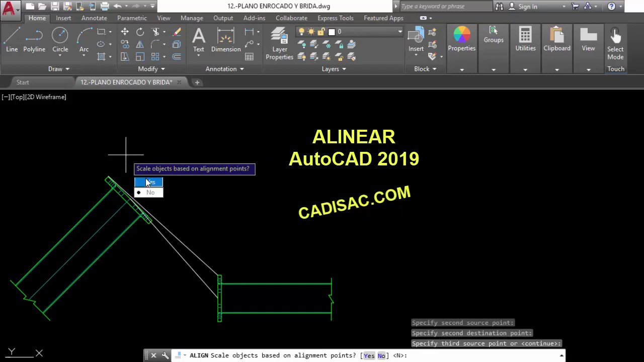Click the viewport Top view label
Image resolution: width=644 pixels, height=362 pixels.
click(x=18, y=97)
